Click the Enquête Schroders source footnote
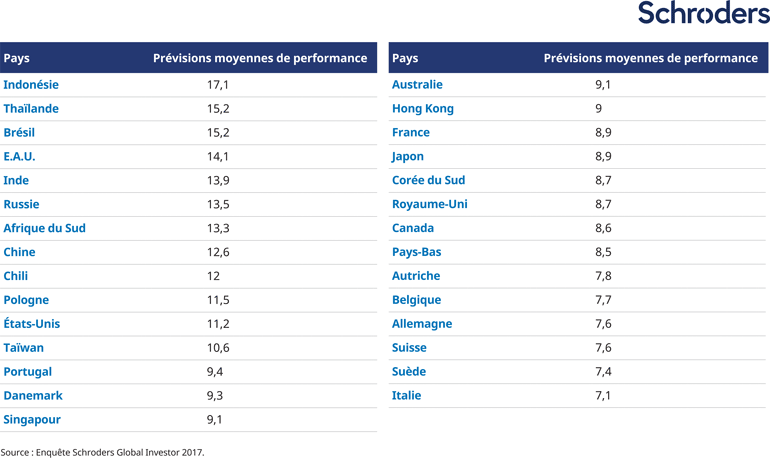 pyautogui.click(x=102, y=452)
